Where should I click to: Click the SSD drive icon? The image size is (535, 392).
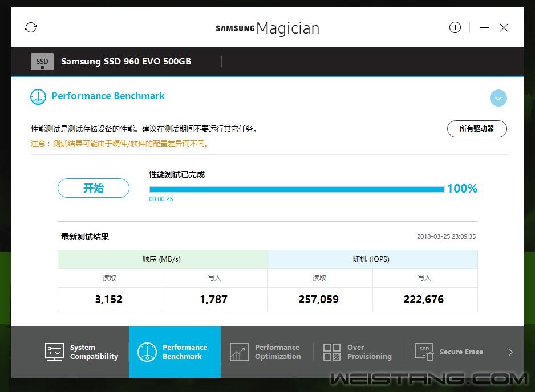(x=42, y=62)
